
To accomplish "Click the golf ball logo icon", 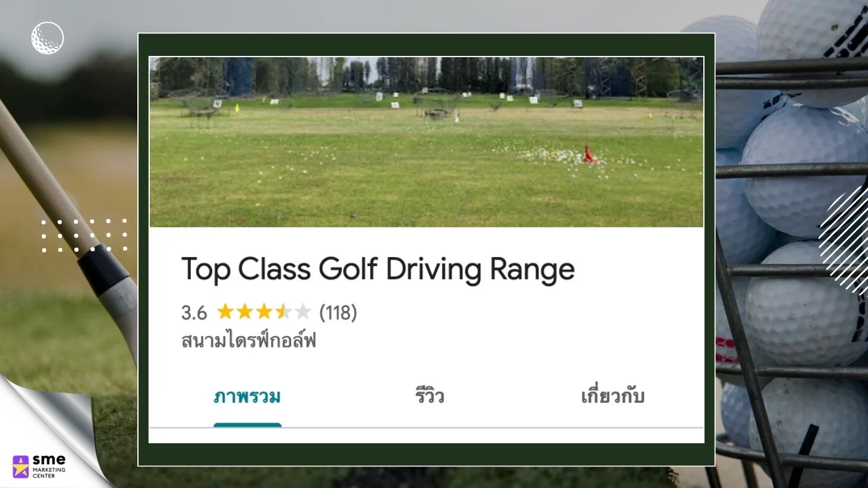I will point(48,38).
